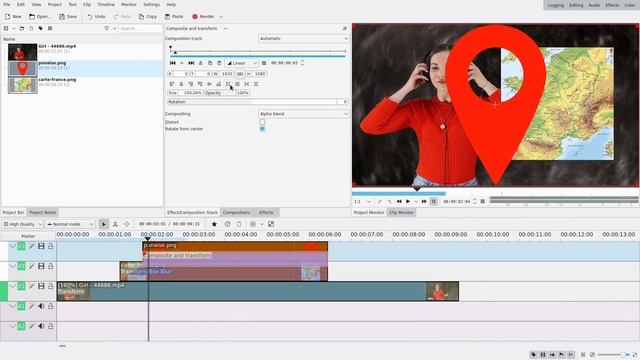
Task: Open the Settings menu
Action: click(x=151, y=4)
